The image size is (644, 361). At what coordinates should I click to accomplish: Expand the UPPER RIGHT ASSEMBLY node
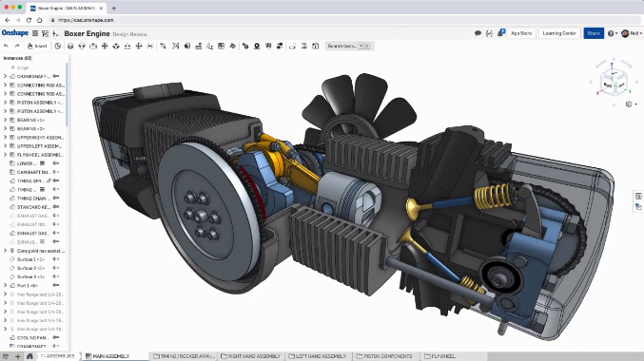(x=5, y=138)
